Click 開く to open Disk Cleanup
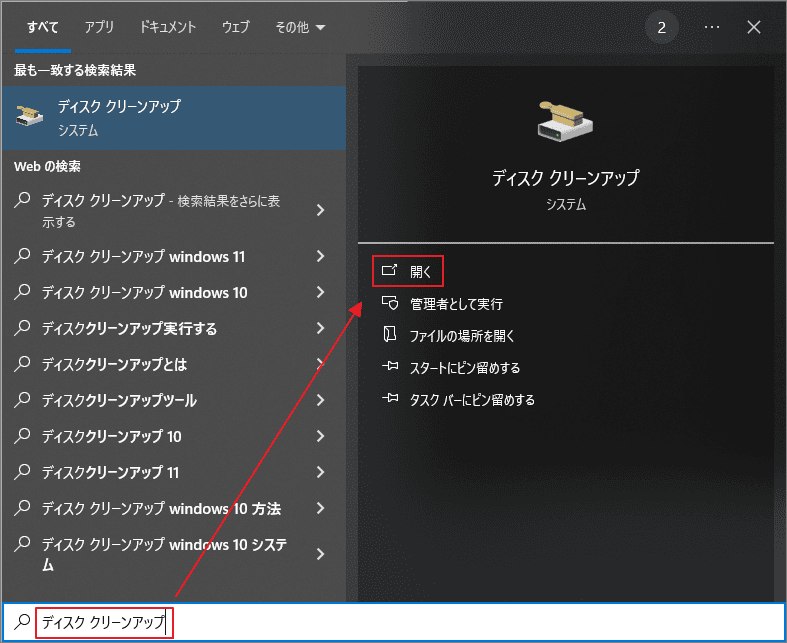Image resolution: width=787 pixels, height=643 pixels. tap(408, 271)
